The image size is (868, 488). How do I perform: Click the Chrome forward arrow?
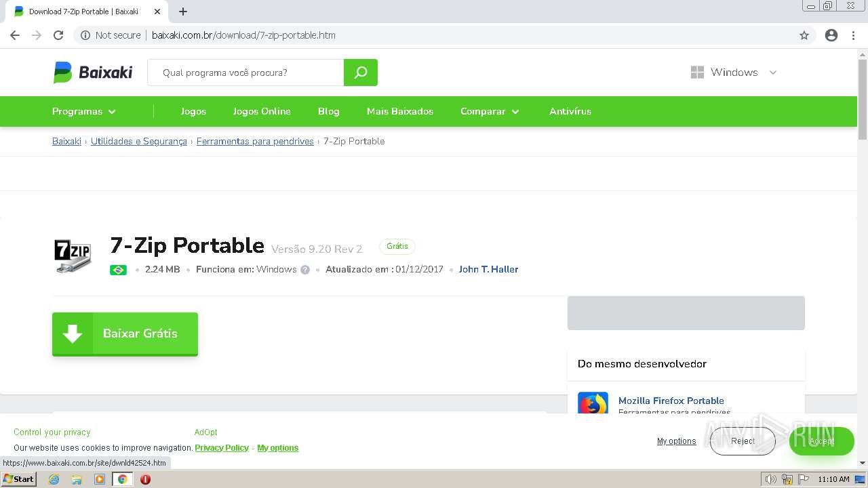37,35
